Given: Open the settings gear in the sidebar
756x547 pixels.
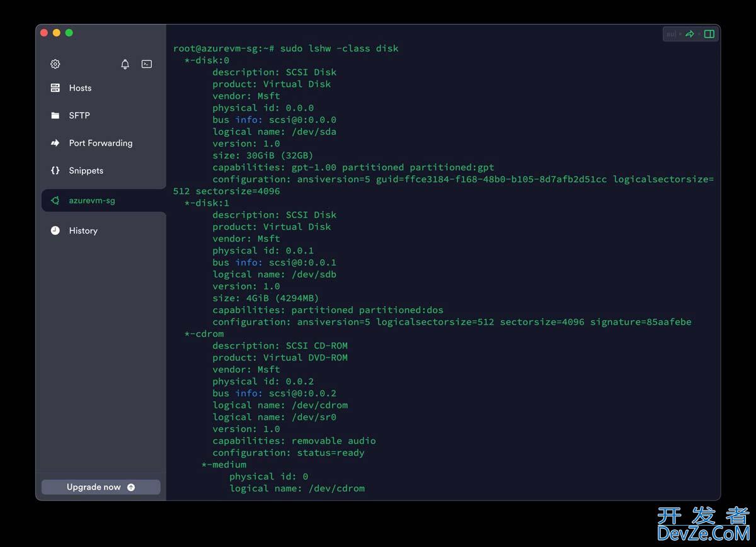Looking at the screenshot, I should tap(55, 64).
